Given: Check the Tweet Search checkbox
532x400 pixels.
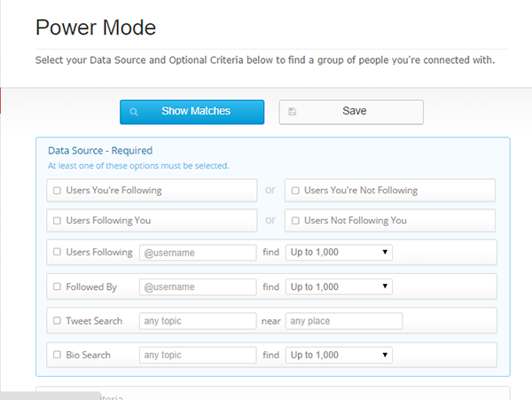Looking at the screenshot, I should (x=58, y=321).
